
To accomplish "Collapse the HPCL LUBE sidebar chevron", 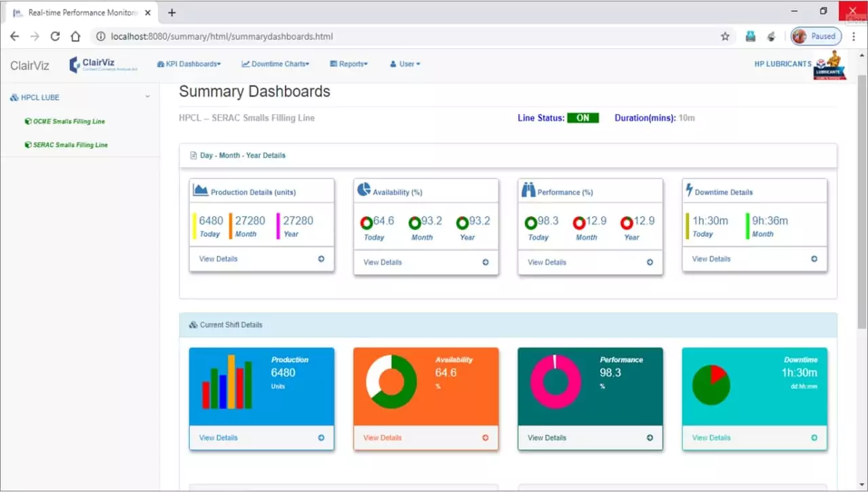I will (x=147, y=97).
